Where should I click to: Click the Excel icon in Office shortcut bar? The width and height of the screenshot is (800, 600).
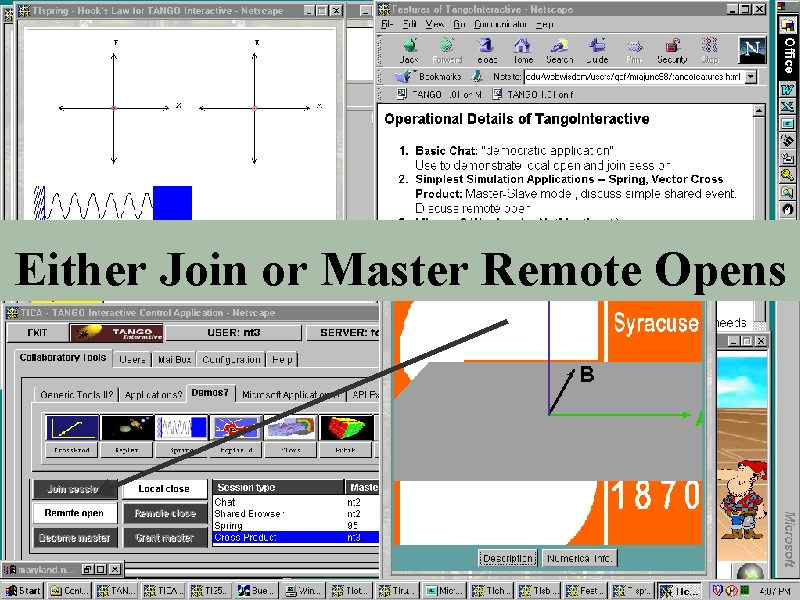coord(787,107)
